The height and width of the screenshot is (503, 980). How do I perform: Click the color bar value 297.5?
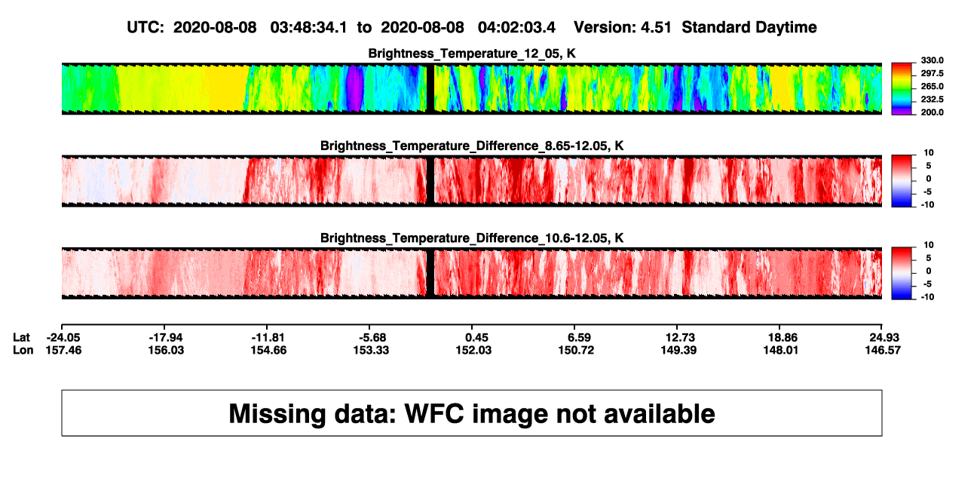(933, 74)
